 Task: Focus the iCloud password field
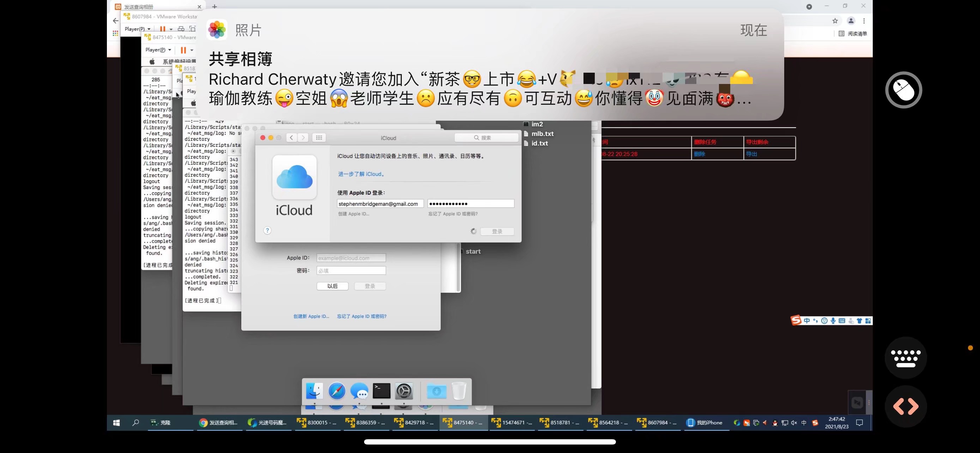tap(471, 204)
